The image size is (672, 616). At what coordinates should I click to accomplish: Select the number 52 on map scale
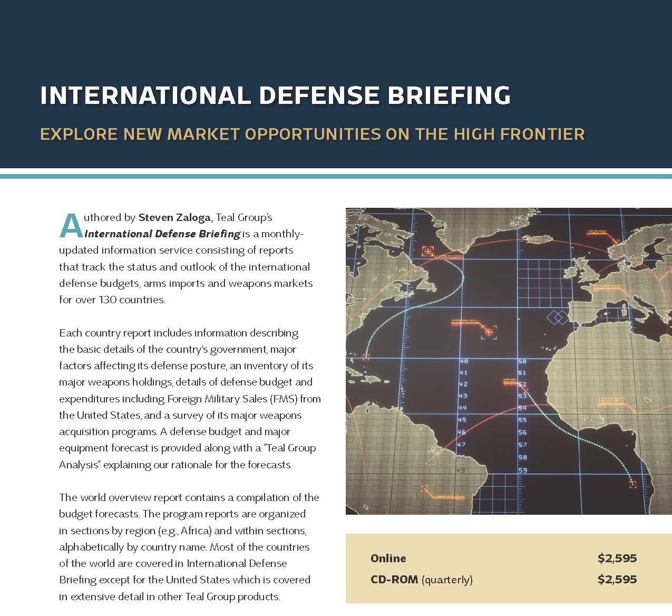[x=522, y=384]
